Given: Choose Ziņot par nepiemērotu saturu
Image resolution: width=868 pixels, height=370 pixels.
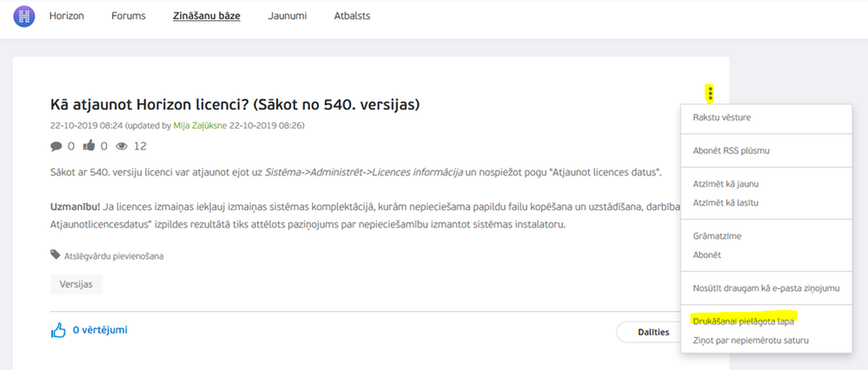Looking at the screenshot, I should click(x=751, y=340).
